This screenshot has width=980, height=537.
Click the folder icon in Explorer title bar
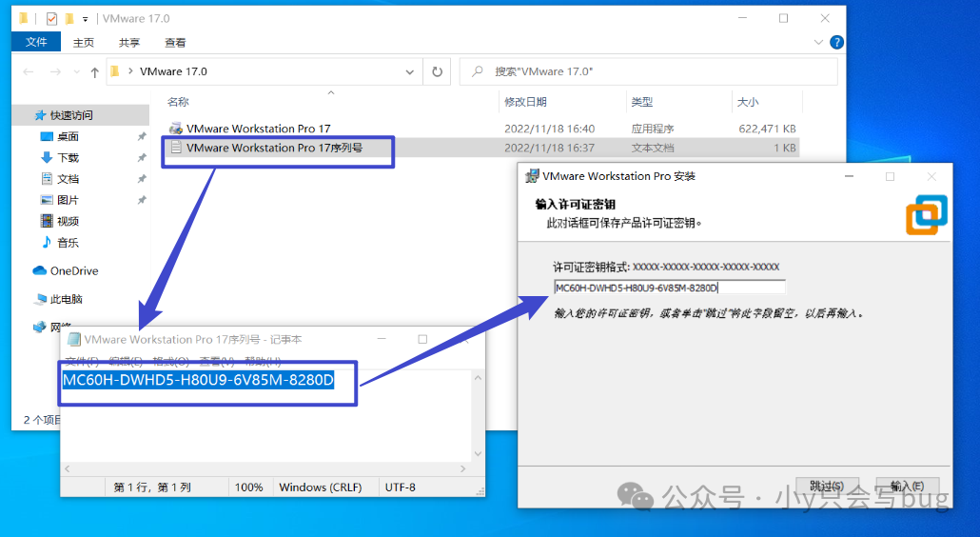pyautogui.click(x=24, y=18)
